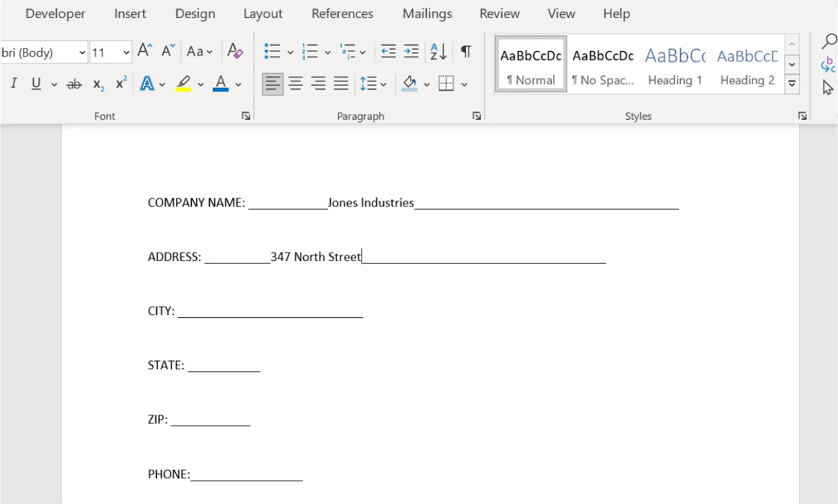Select the Center alignment icon
Viewport: 838px width, 504px height.
tap(295, 83)
